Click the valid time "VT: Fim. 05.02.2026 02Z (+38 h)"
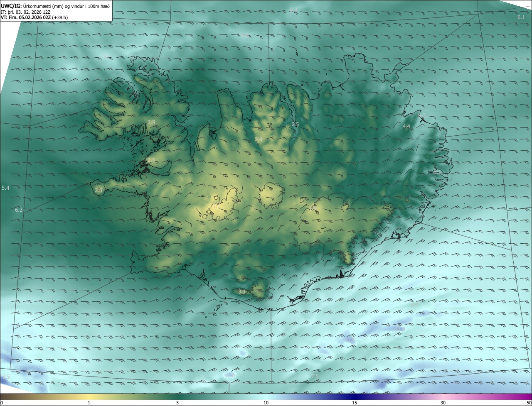532x406 pixels. pyautogui.click(x=34, y=18)
